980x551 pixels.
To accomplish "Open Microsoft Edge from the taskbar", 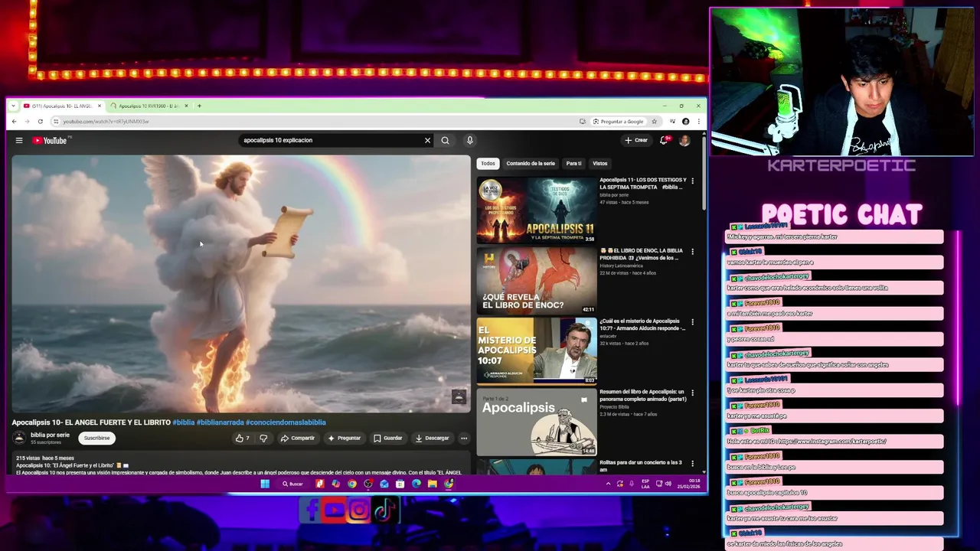I will [416, 484].
